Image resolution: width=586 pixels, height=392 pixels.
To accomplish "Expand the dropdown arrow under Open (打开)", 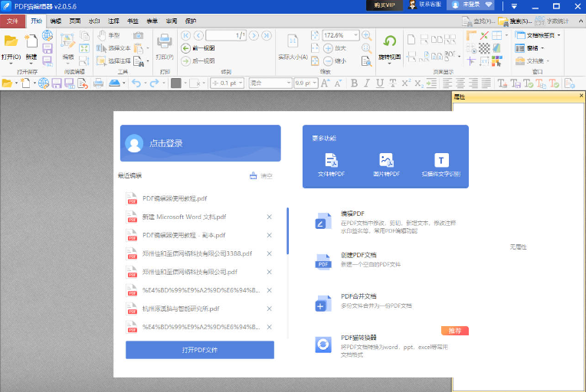I will pos(11,64).
